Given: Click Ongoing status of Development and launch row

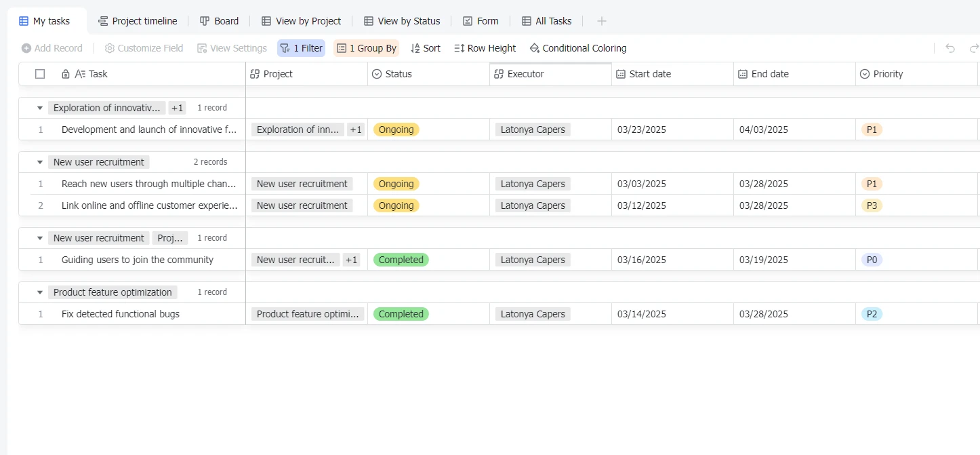Looking at the screenshot, I should click(x=396, y=130).
